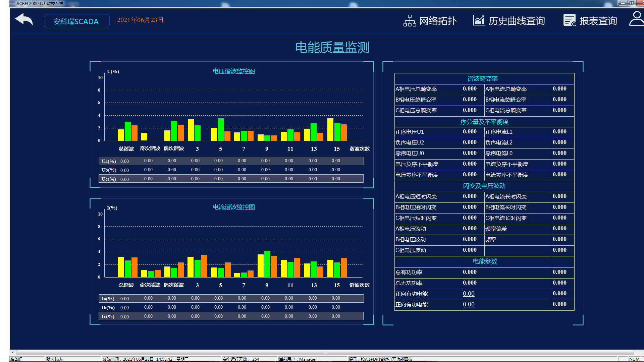Click harmonic 15 label in current chart
644x362 pixels.
[x=337, y=286]
